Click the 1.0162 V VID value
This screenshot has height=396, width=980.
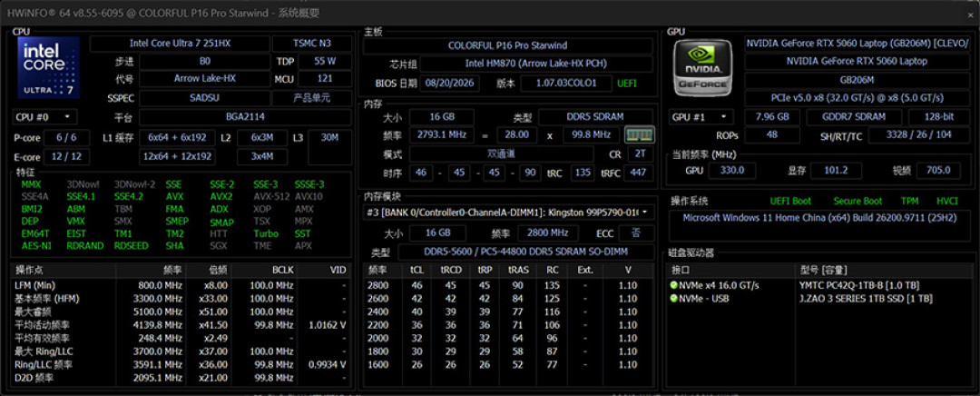click(328, 324)
